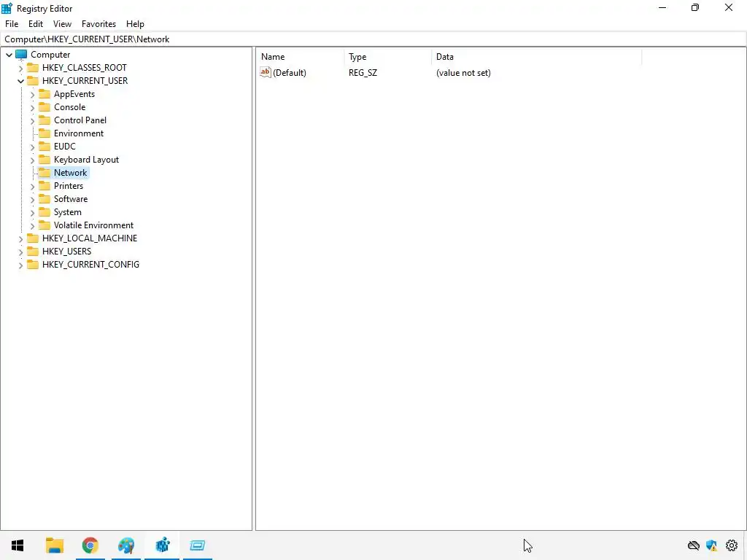Open the File menu

point(12,24)
